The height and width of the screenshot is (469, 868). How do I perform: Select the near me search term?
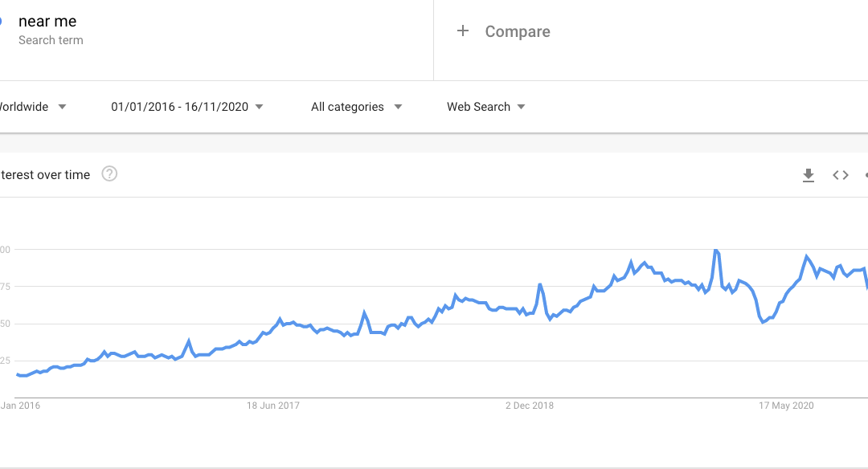click(x=48, y=21)
